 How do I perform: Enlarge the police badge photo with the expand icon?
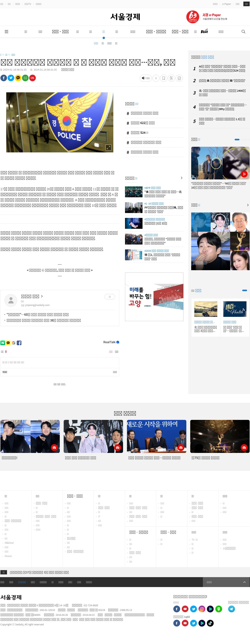(108, 148)
